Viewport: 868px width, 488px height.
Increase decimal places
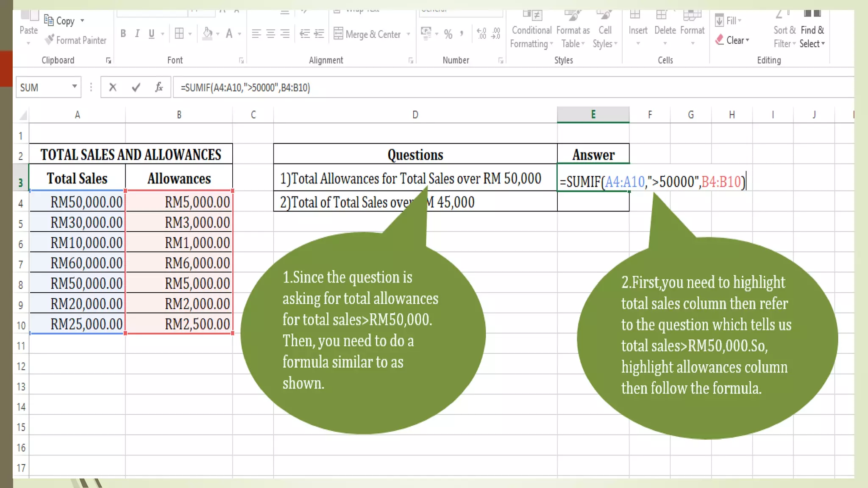click(x=481, y=33)
